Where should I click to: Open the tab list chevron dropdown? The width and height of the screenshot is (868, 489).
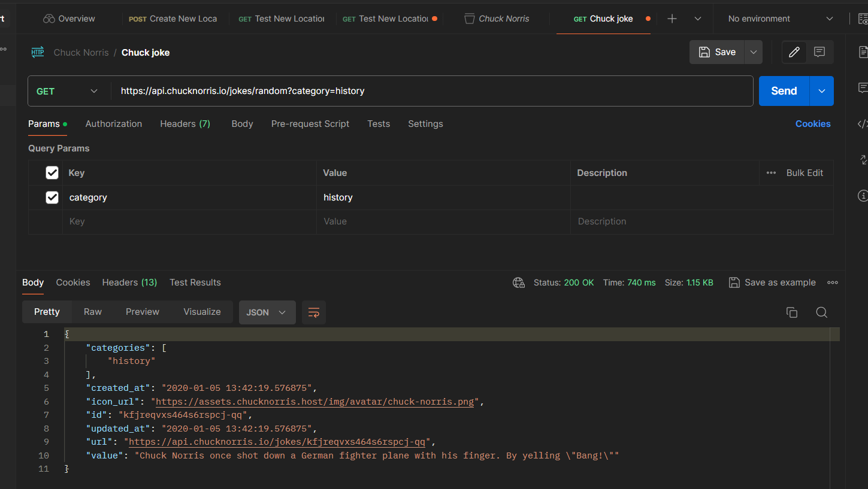(x=698, y=19)
